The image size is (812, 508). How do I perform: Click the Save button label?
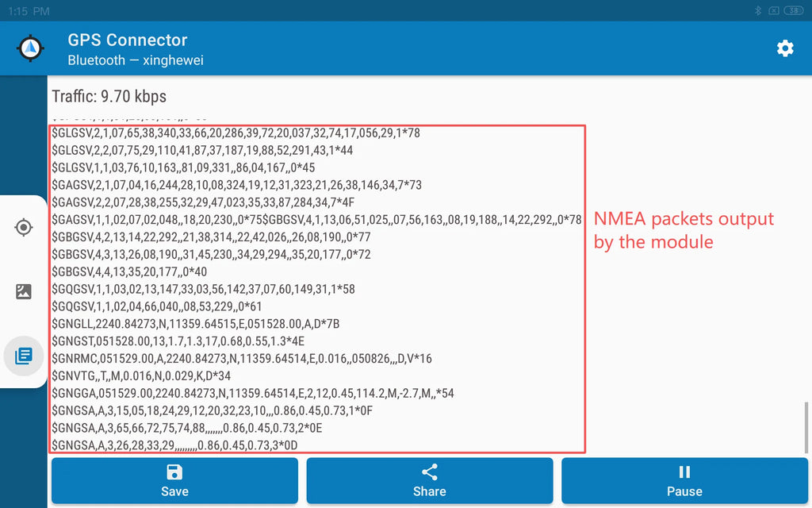[x=174, y=491]
